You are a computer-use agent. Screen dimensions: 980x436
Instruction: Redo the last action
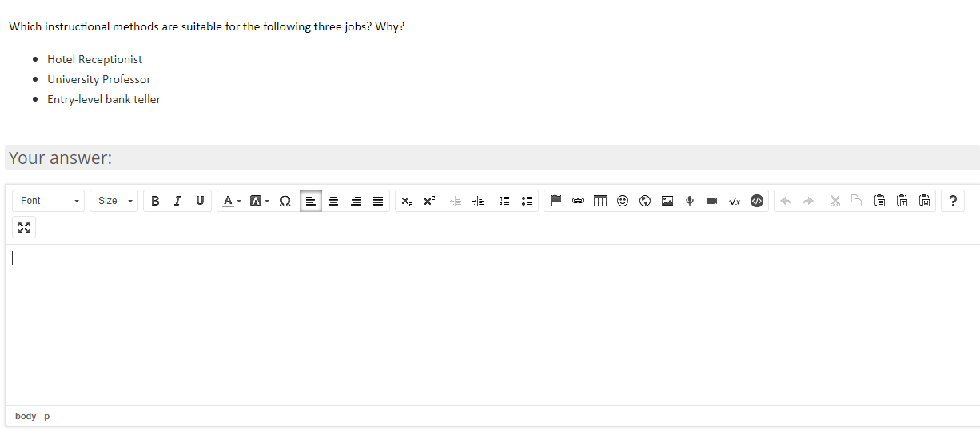[x=808, y=201]
